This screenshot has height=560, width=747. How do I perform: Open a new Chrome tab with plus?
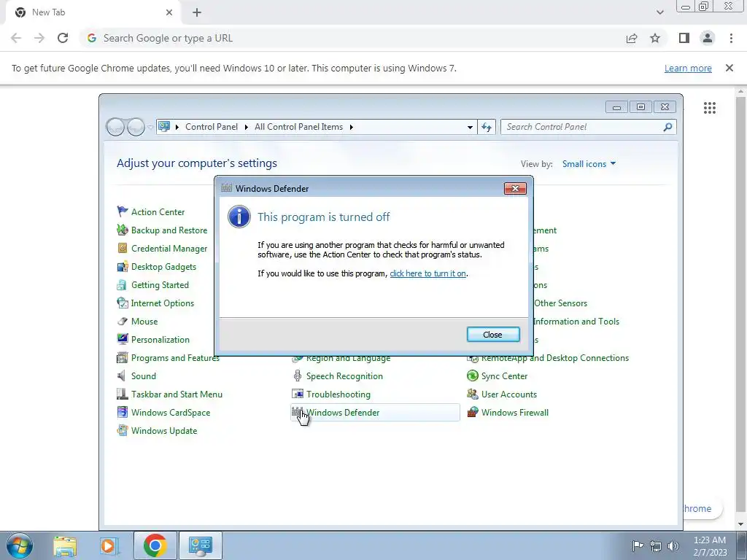pos(197,13)
